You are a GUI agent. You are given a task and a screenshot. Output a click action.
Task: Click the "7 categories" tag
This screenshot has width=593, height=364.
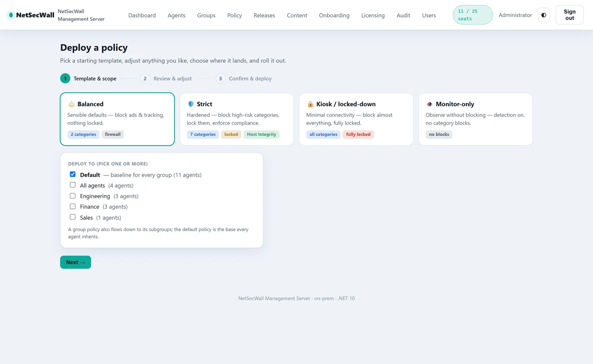click(203, 134)
